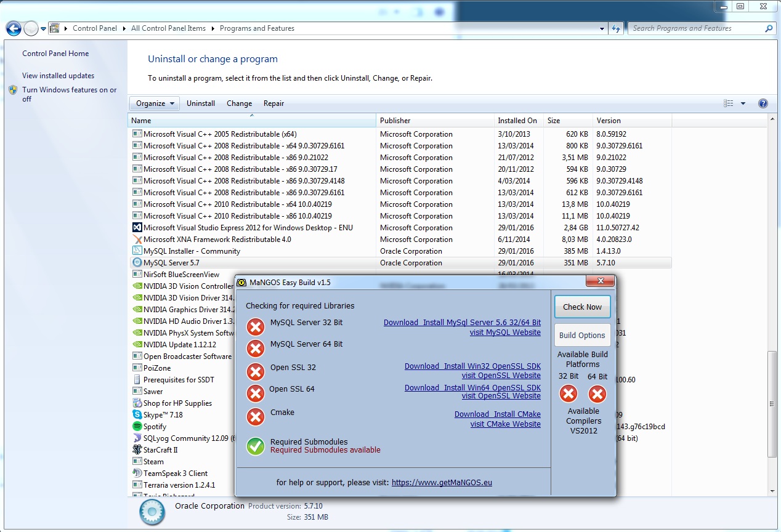The height and width of the screenshot is (532, 781).
Task: Click the TeamSpeak 3 Client icon
Action: click(x=137, y=474)
